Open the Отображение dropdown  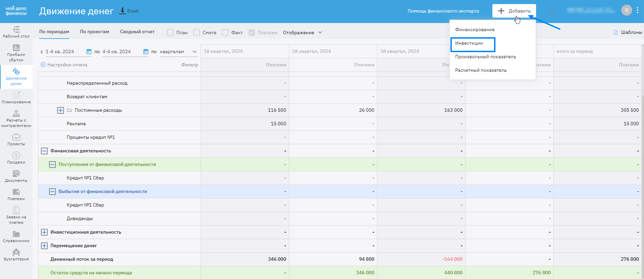(x=302, y=33)
